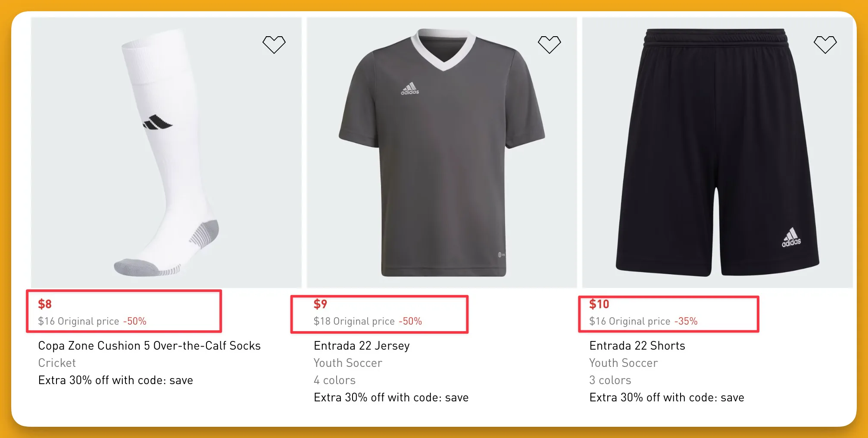Click the three-stripe logo on sock
The width and height of the screenshot is (868, 438).
(x=157, y=123)
